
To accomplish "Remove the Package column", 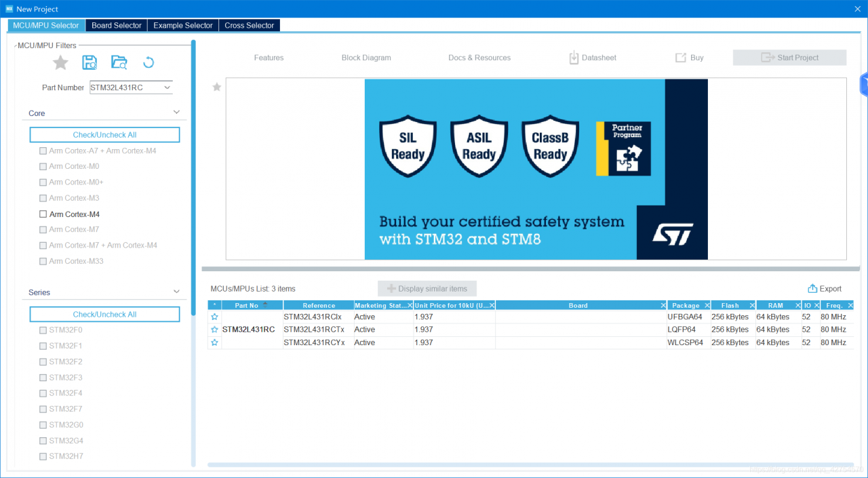I will pyautogui.click(x=707, y=305).
